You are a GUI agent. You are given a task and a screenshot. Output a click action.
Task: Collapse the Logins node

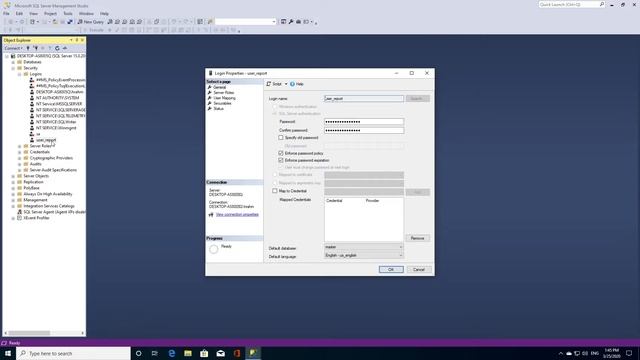point(19,74)
